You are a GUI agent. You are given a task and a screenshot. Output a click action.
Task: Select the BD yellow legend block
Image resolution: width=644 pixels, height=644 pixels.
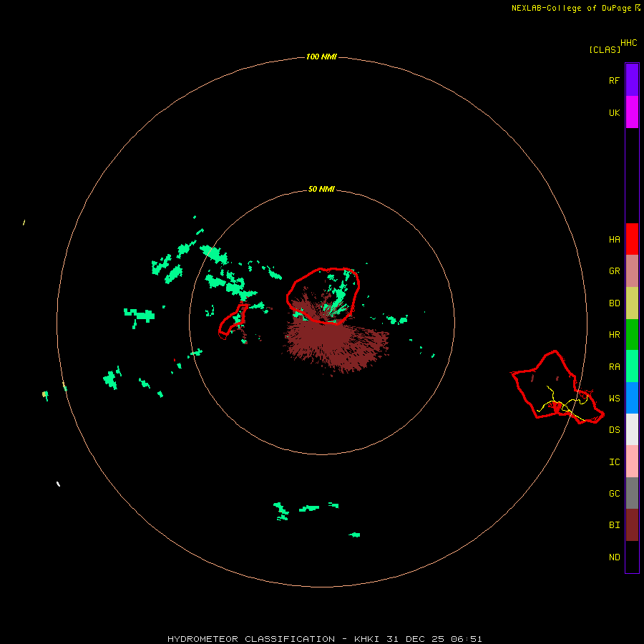(632, 303)
